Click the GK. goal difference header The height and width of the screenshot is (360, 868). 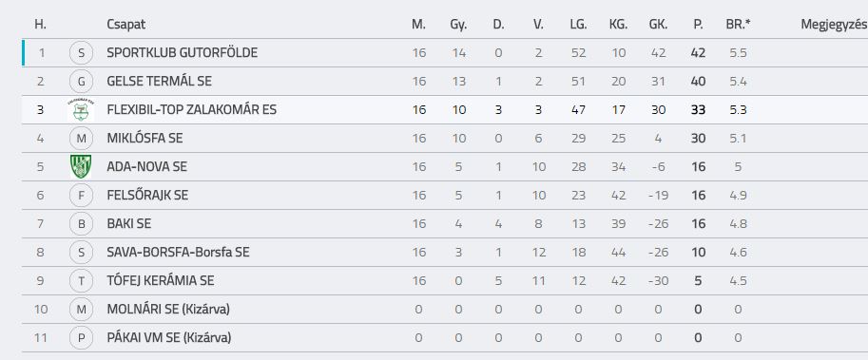coord(658,25)
